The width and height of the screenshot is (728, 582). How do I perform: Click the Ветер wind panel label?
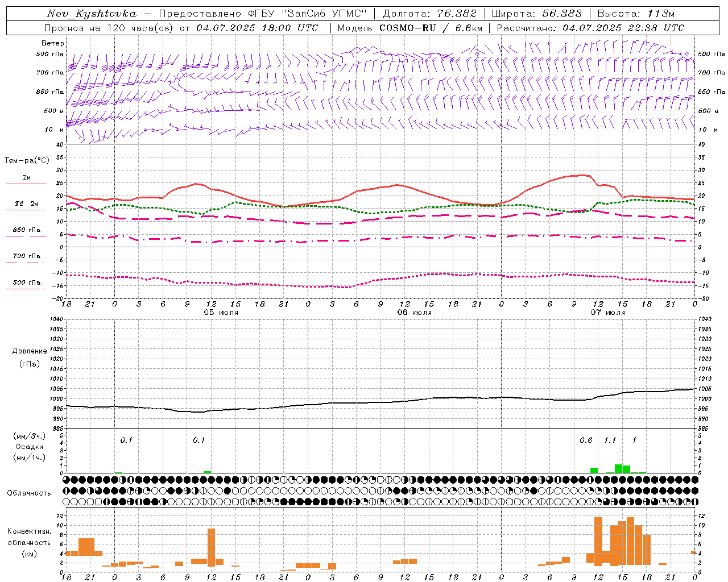pyautogui.click(x=52, y=43)
